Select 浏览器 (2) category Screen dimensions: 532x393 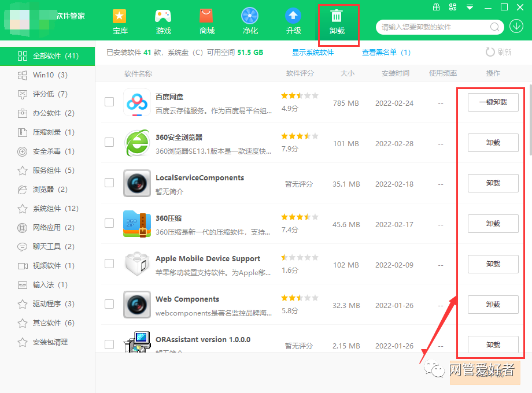[x=47, y=189]
